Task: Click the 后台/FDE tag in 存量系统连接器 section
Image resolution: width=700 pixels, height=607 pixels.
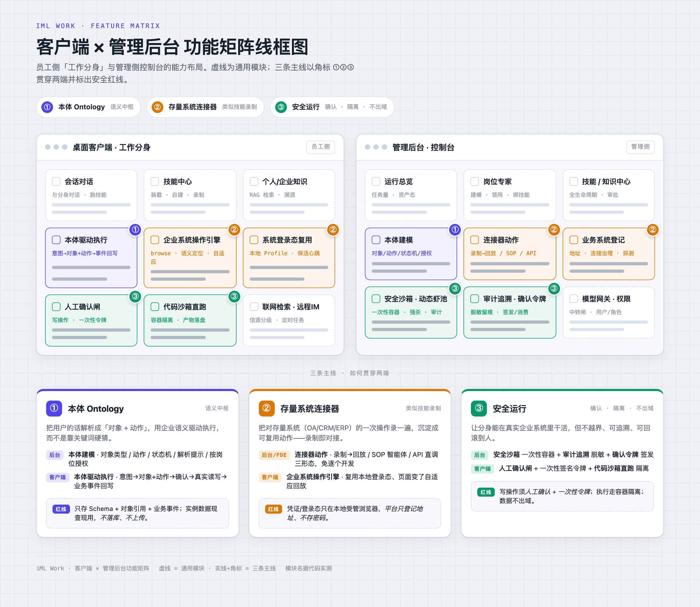Action: (274, 455)
